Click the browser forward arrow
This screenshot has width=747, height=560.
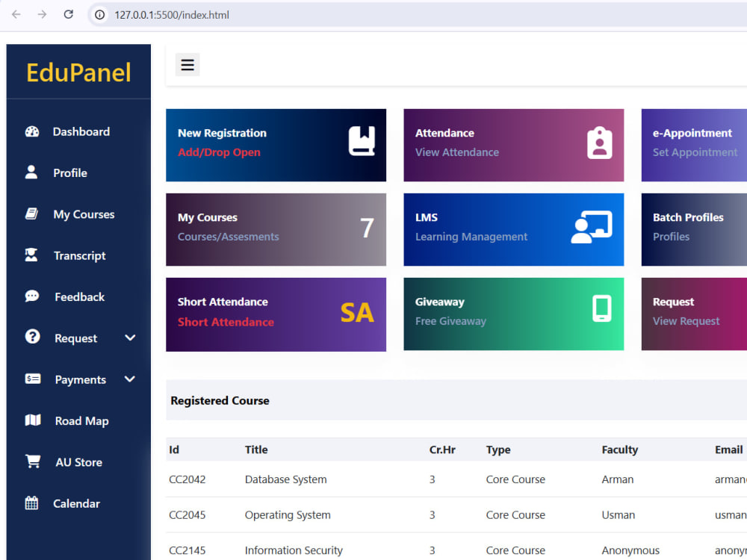43,15
